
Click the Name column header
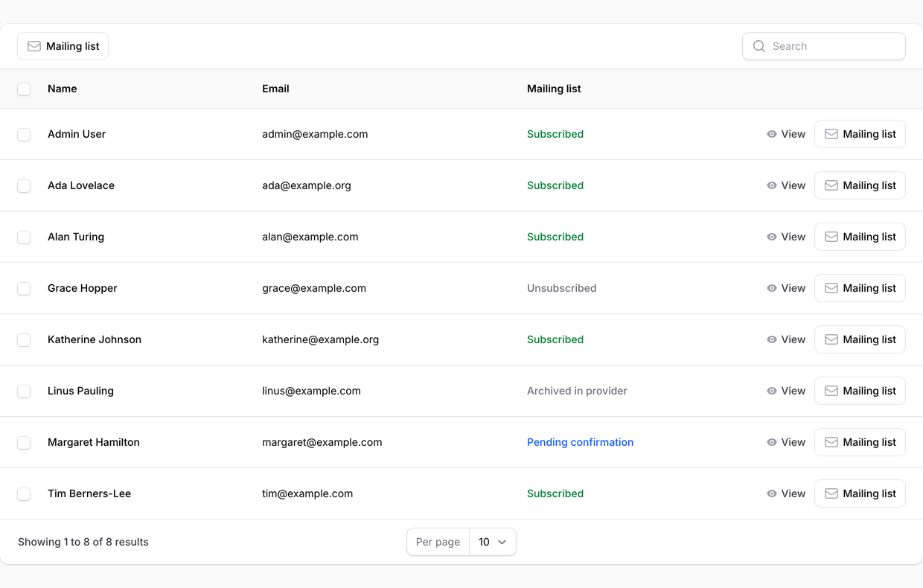point(63,89)
